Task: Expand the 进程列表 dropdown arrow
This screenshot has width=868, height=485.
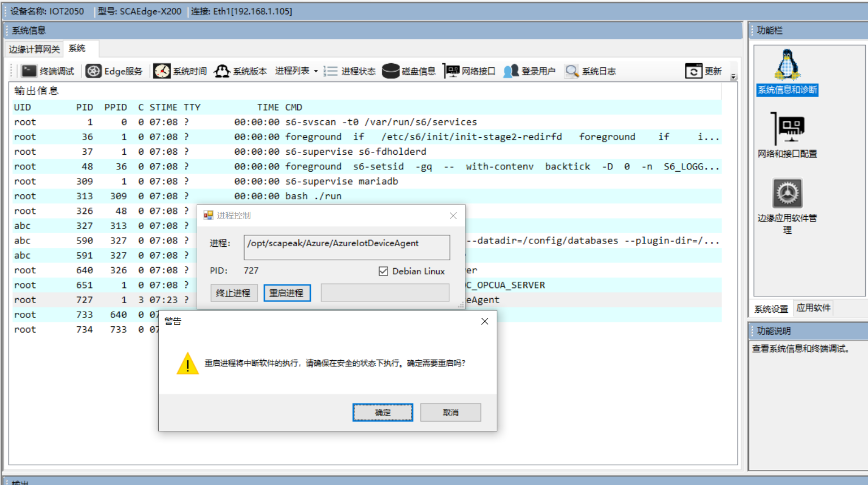Action: [x=316, y=71]
